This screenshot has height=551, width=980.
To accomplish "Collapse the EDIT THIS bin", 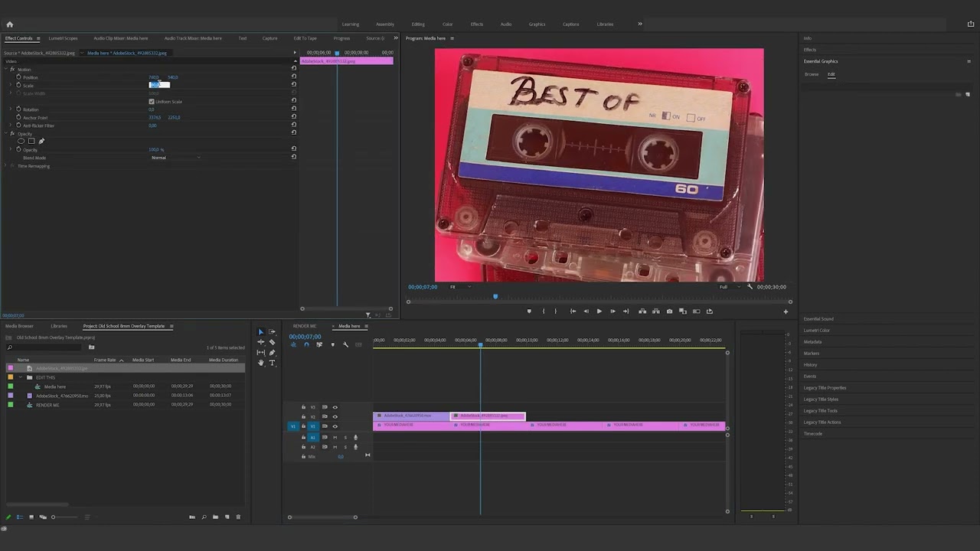I will coord(21,377).
